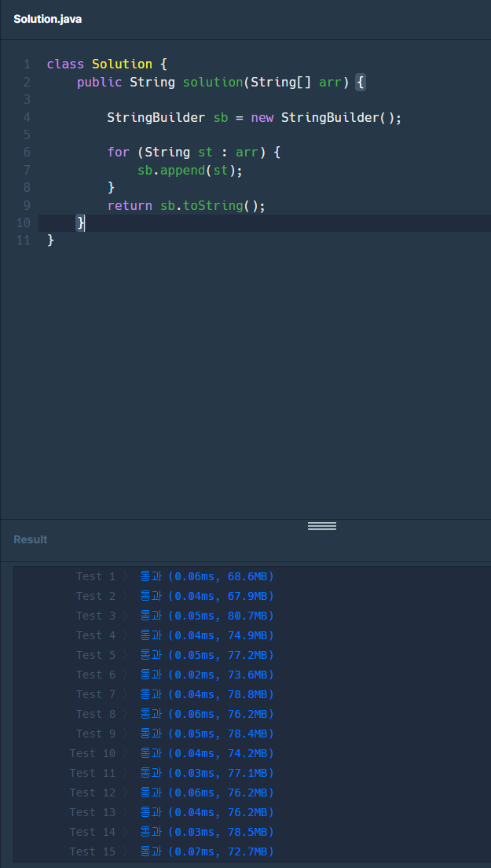
Task: Click line number 10 in the gutter
Action: click(x=24, y=223)
